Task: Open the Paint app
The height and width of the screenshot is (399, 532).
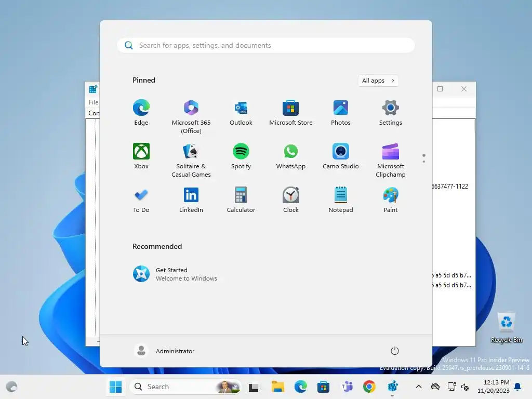Action: pos(391,200)
